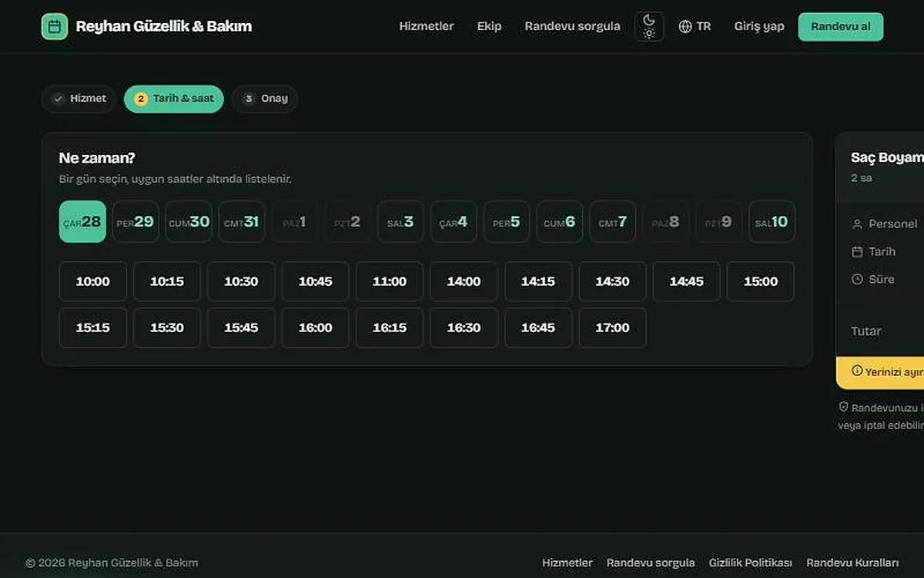Pick the 14:30 time slot

point(612,281)
